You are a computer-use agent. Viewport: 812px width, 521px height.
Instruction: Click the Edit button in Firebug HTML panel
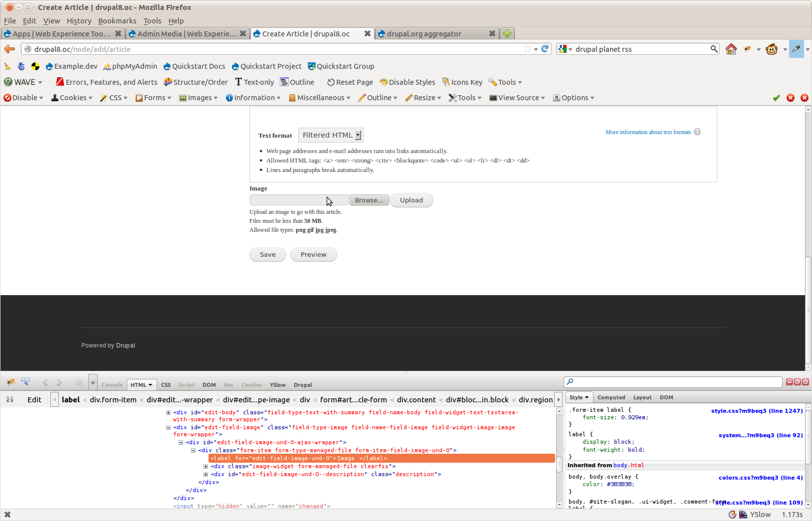[x=34, y=399]
